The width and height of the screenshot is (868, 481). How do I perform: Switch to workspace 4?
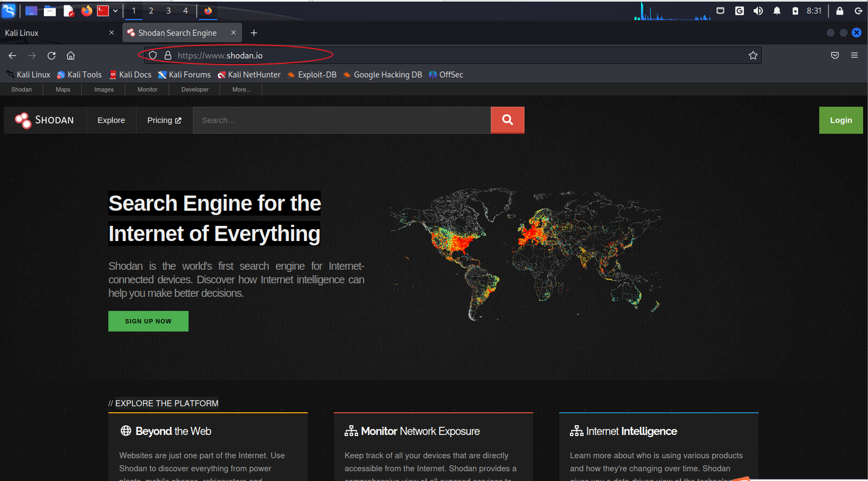pos(185,11)
